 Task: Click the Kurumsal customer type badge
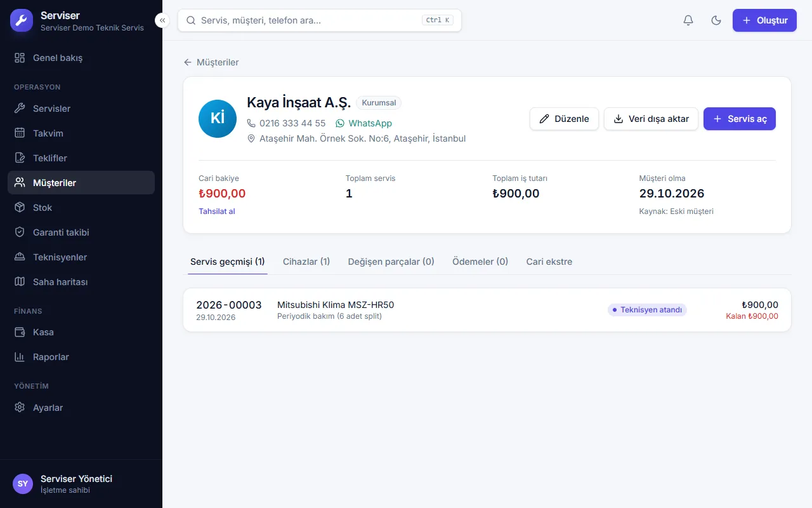tap(379, 103)
